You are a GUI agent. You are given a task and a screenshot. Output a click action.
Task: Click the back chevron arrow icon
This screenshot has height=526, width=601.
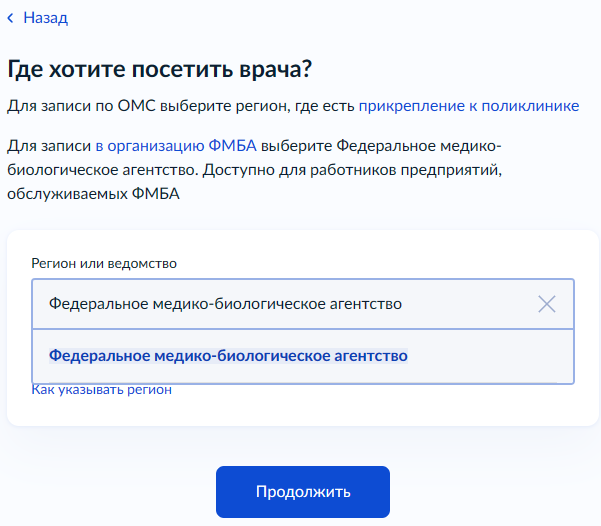[x=11, y=18]
